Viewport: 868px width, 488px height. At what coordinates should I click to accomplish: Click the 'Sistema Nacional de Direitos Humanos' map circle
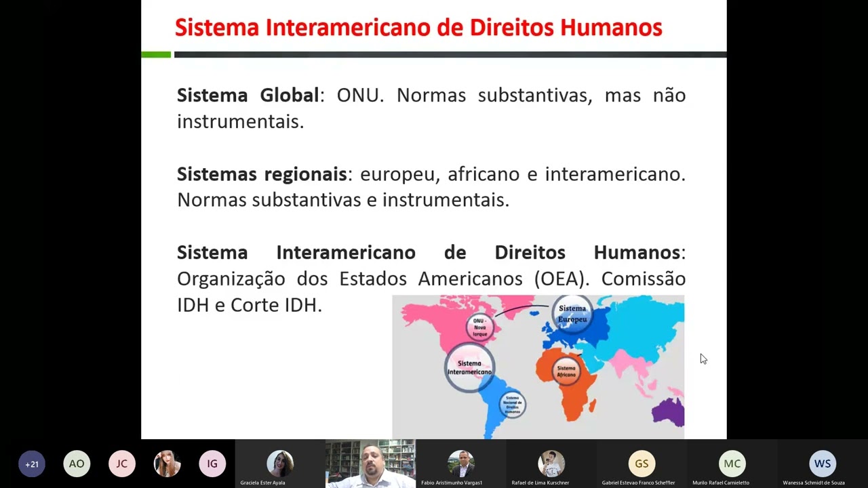512,405
